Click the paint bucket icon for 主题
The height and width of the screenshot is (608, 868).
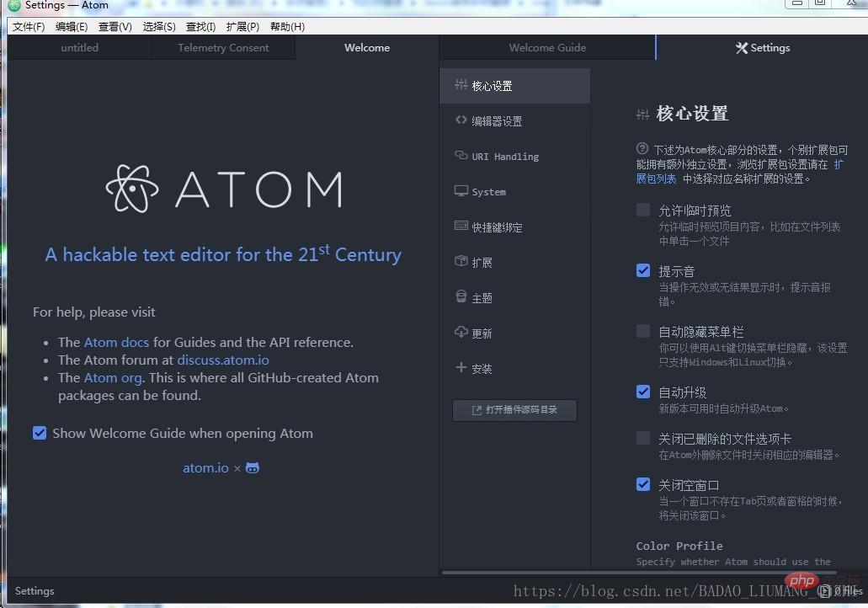point(461,296)
